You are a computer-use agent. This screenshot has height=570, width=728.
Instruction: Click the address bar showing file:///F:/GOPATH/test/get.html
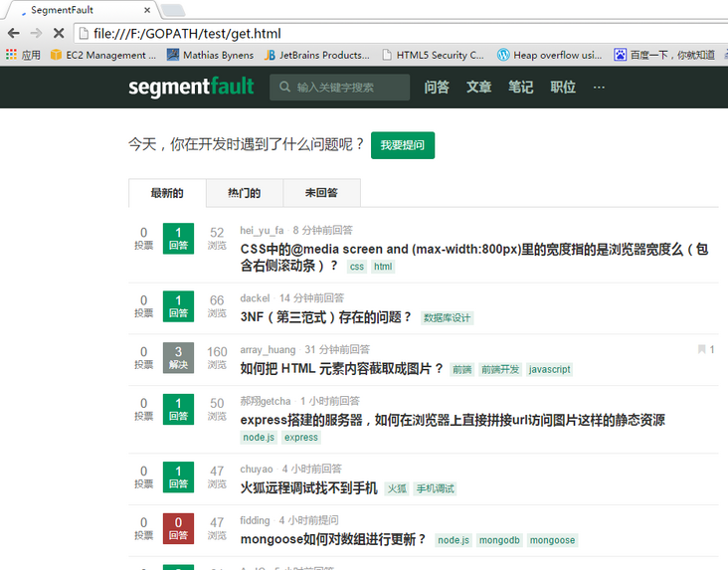point(399,34)
